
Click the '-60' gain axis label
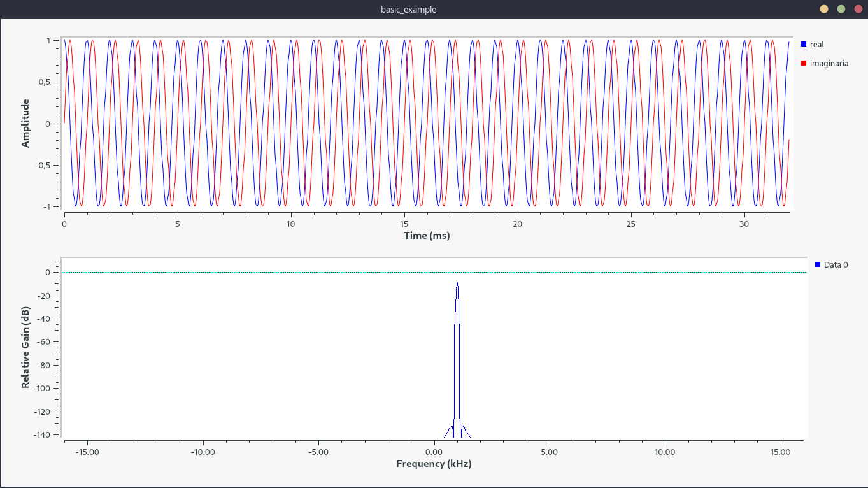tap(44, 342)
